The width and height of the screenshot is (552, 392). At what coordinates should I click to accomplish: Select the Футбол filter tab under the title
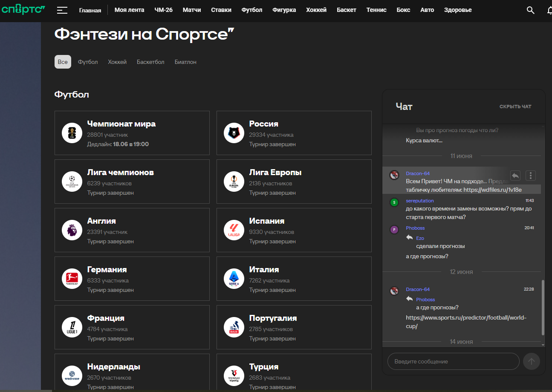(x=88, y=62)
